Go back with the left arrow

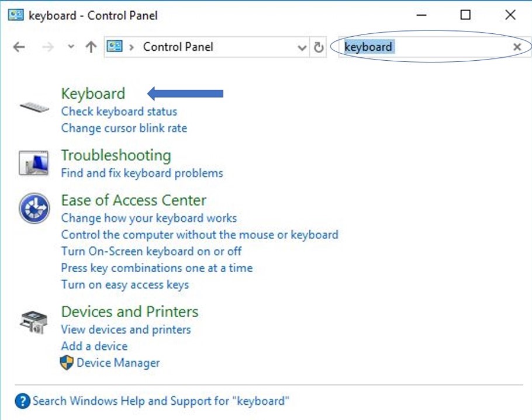coord(19,47)
